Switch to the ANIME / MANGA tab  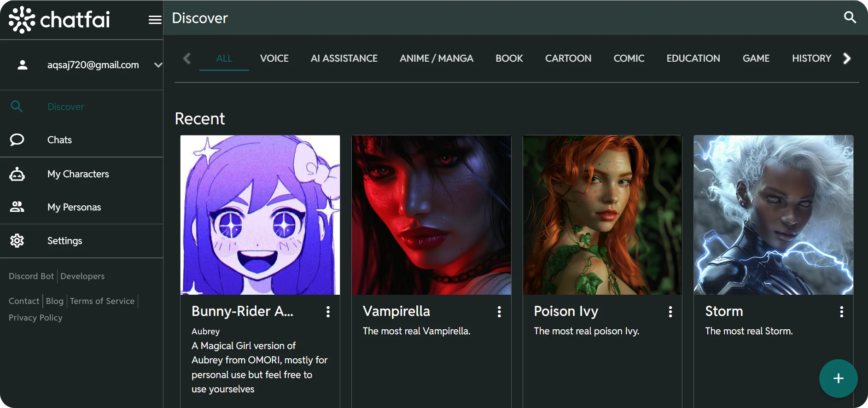[436, 58]
